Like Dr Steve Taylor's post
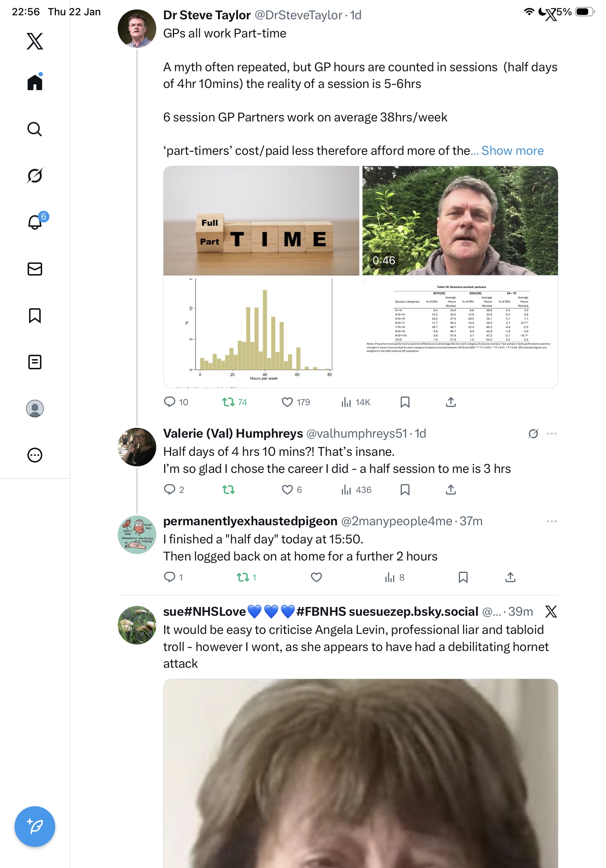Viewport: 606px width, 868px height. pyautogui.click(x=287, y=402)
